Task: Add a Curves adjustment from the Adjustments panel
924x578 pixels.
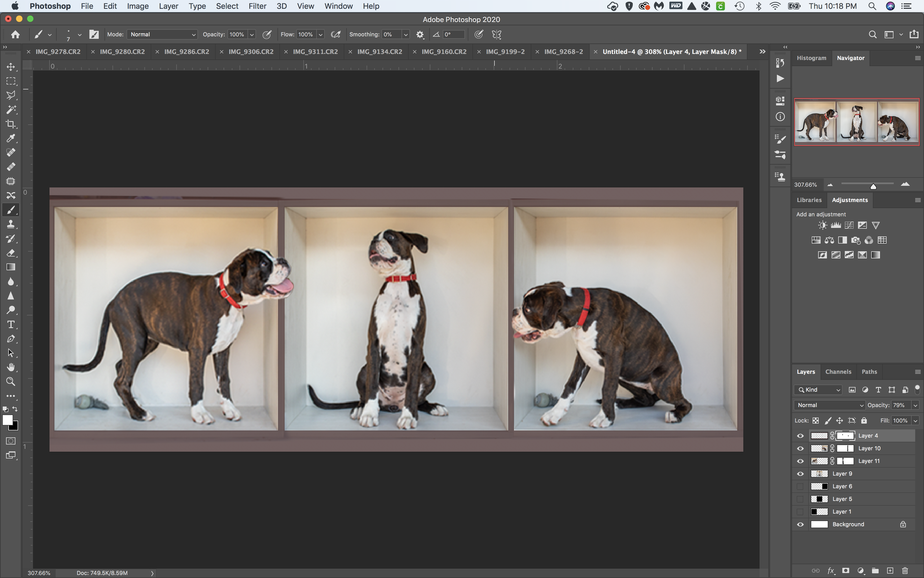Action: pyautogui.click(x=849, y=225)
